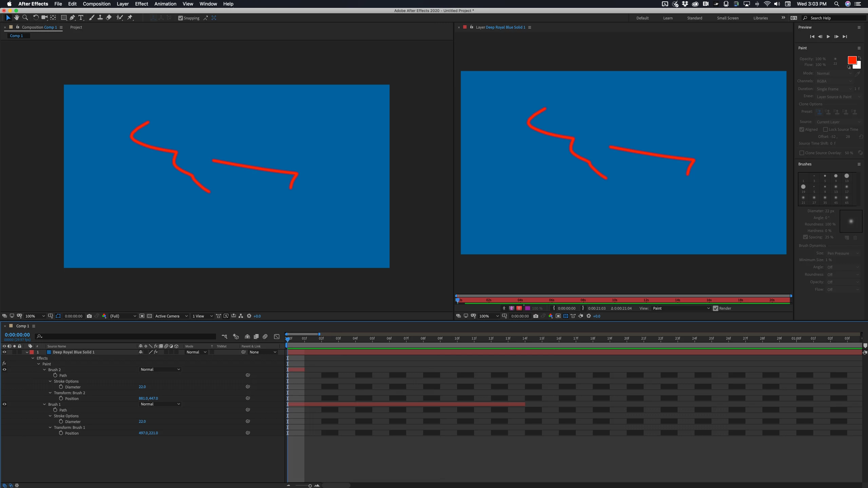Screen dimensions: 868x488
Task: Select the Type tool
Action: [81, 18]
